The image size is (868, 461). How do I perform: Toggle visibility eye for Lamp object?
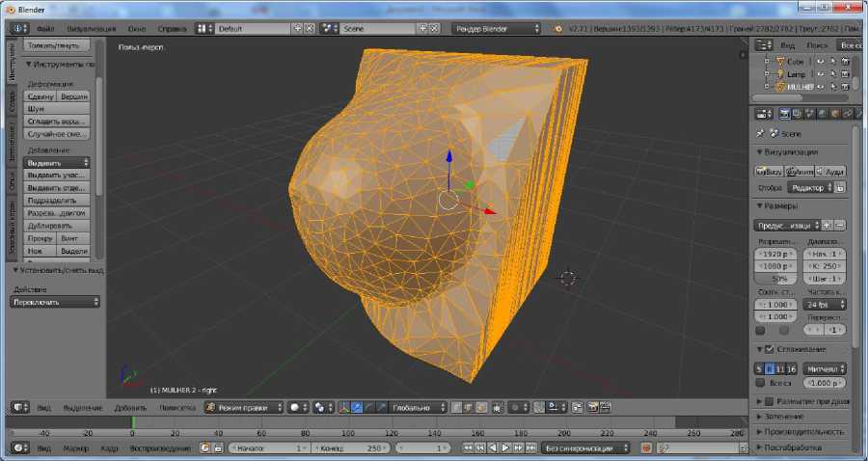coord(821,73)
